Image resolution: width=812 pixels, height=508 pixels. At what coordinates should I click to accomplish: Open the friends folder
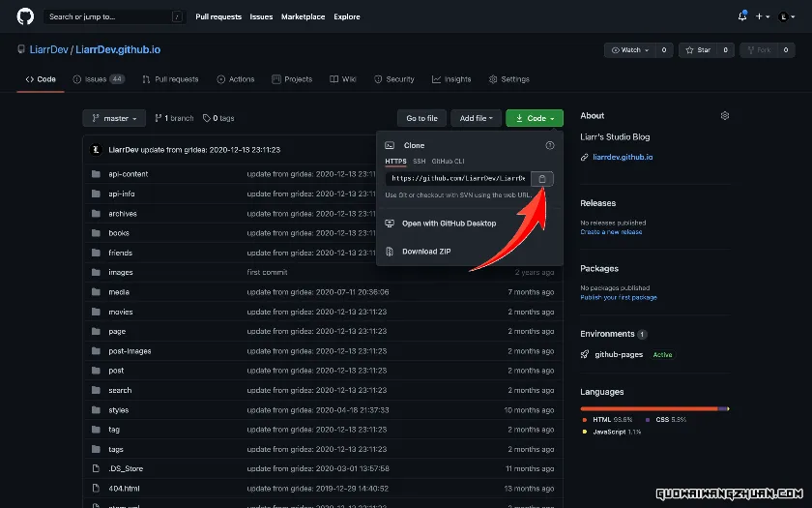[x=120, y=253]
